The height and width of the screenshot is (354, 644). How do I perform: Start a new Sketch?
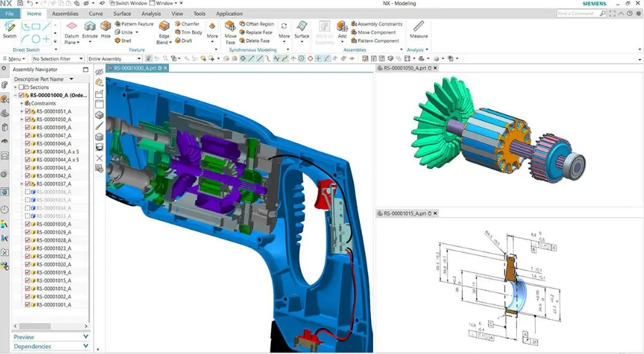click(9, 30)
